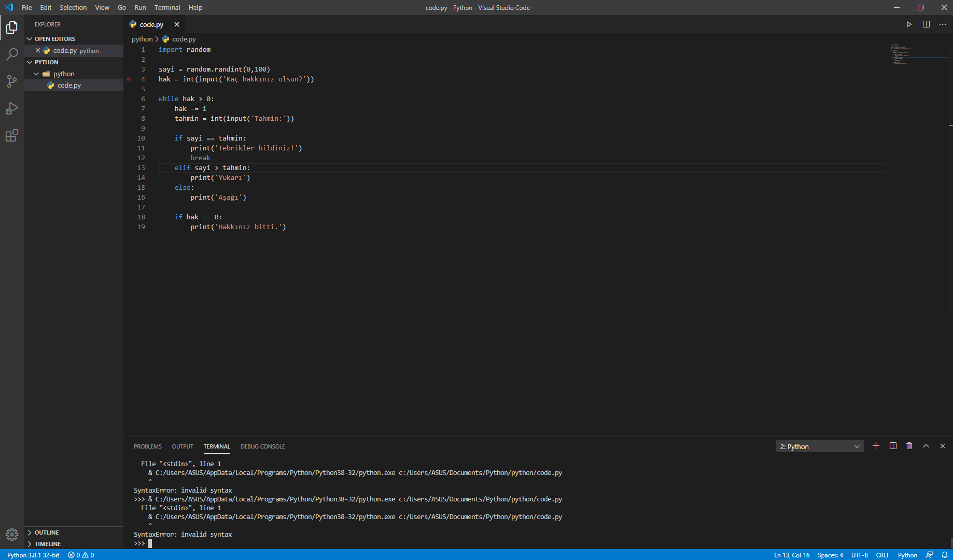Open the Terminal menu
953x560 pixels.
(167, 7)
